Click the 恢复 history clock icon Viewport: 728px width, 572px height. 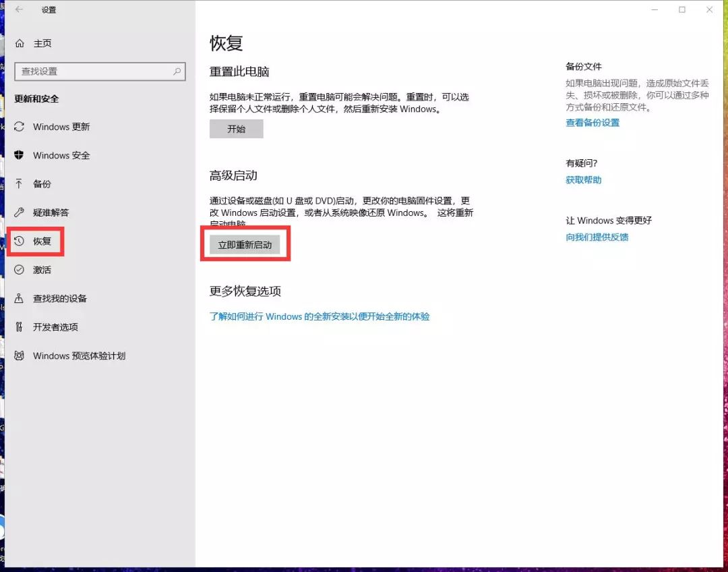click(19, 241)
